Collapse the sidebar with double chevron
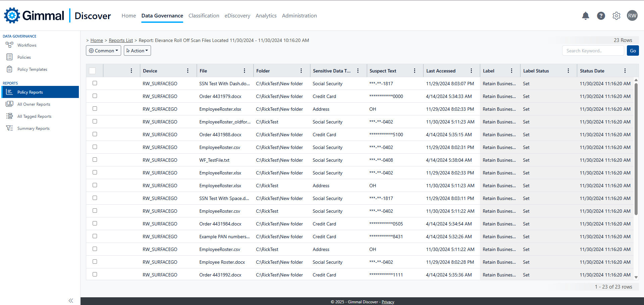The height and width of the screenshot is (305, 644). (71, 301)
